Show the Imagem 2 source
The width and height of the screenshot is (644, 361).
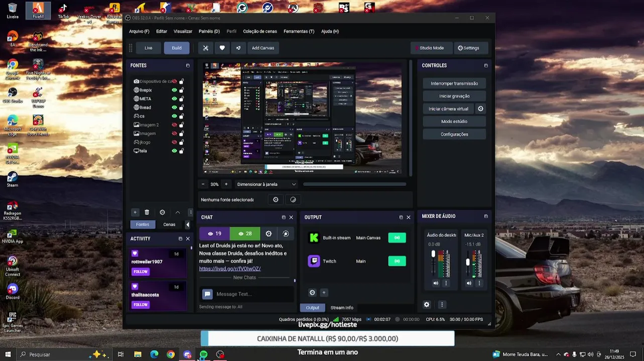(x=174, y=125)
